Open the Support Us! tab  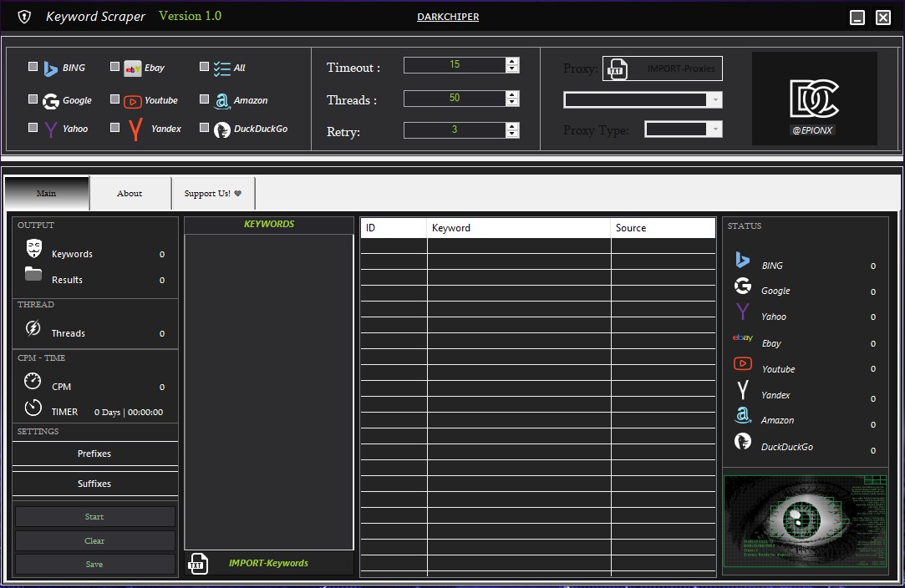(212, 193)
